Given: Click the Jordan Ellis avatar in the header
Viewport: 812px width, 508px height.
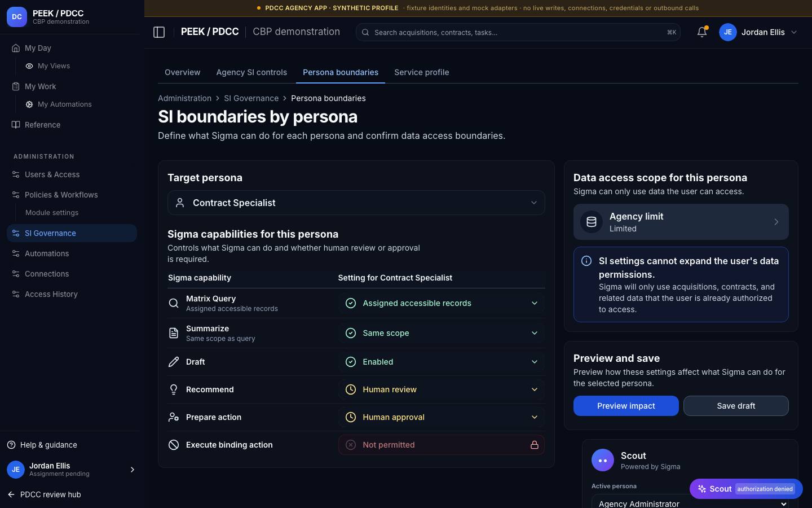Looking at the screenshot, I should click(x=728, y=32).
